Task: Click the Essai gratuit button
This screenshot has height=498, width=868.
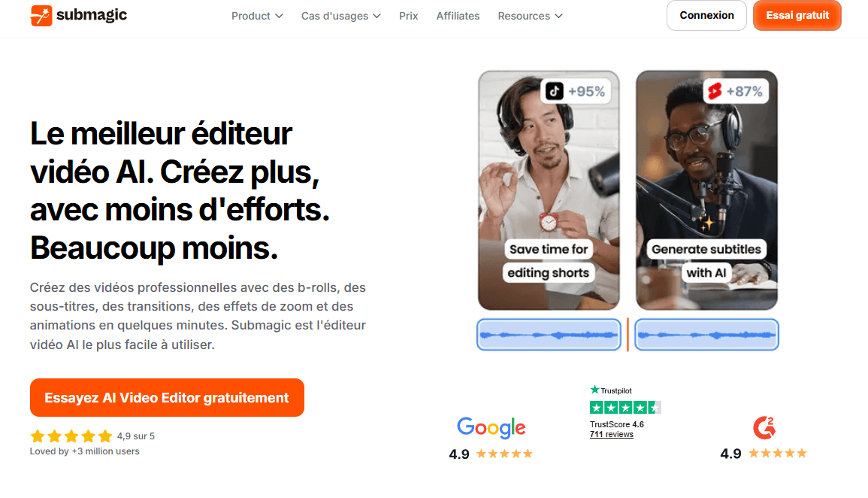Action: point(797,16)
